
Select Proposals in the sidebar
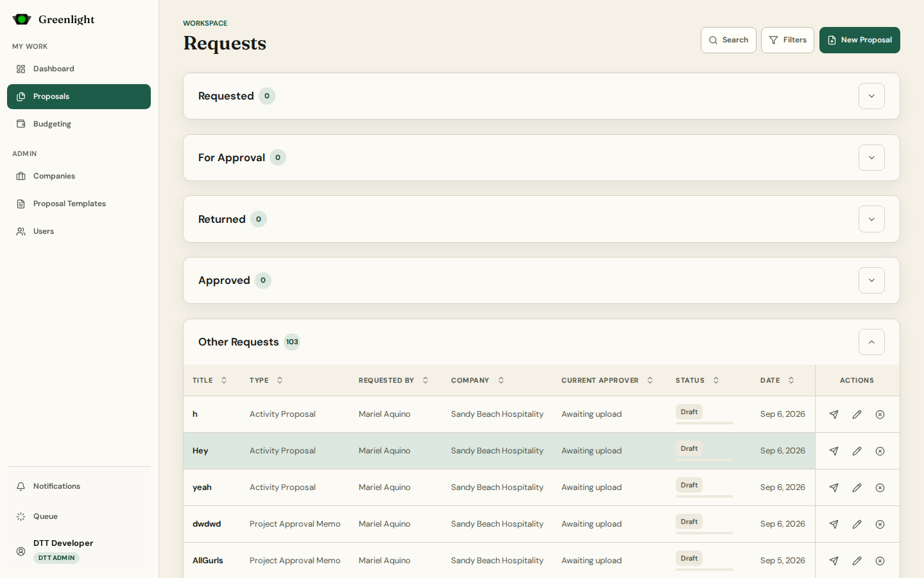coord(79,96)
